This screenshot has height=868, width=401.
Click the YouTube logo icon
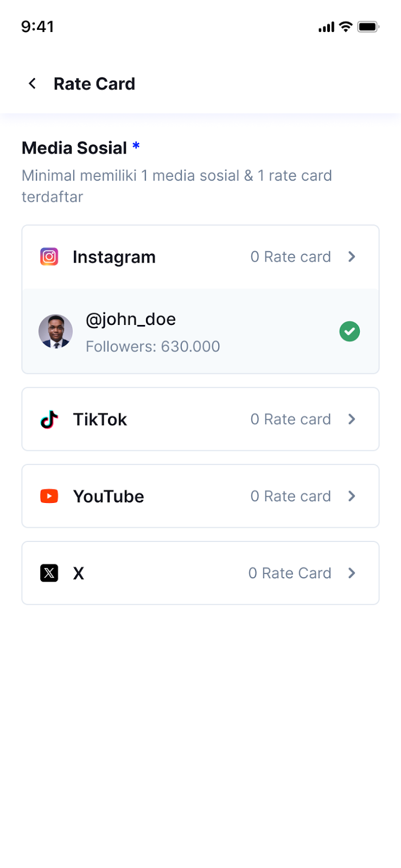[49, 496]
